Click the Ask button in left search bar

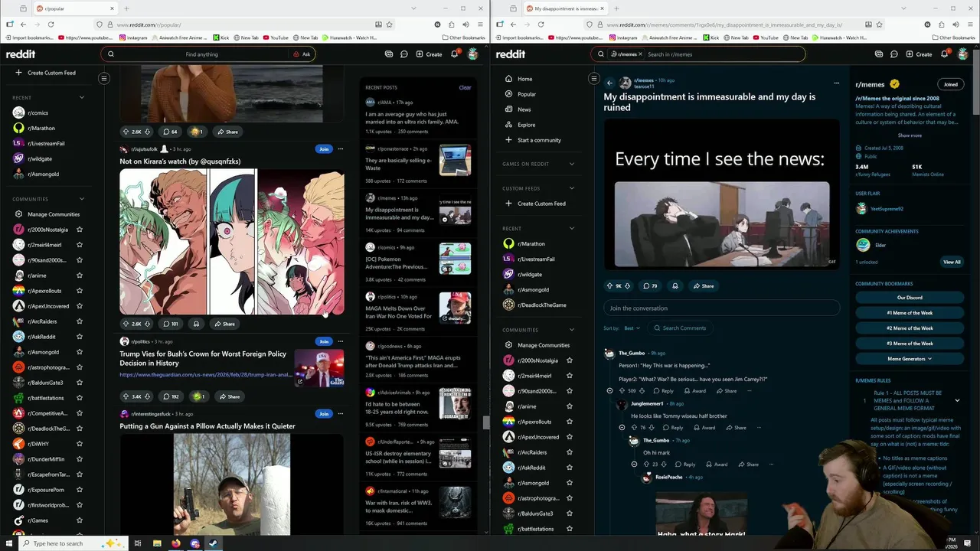[302, 54]
